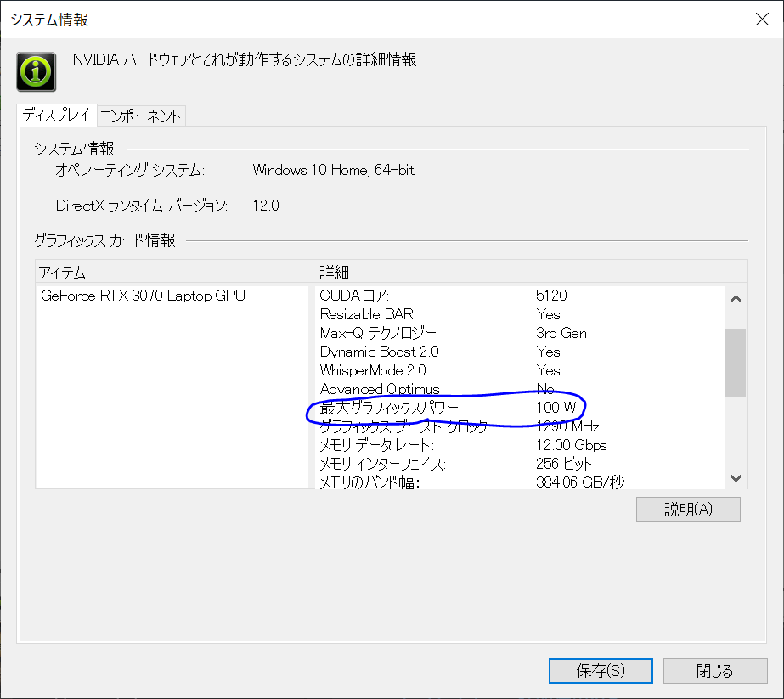Select the Resizable BAR row
The image size is (784, 699).
click(520, 314)
